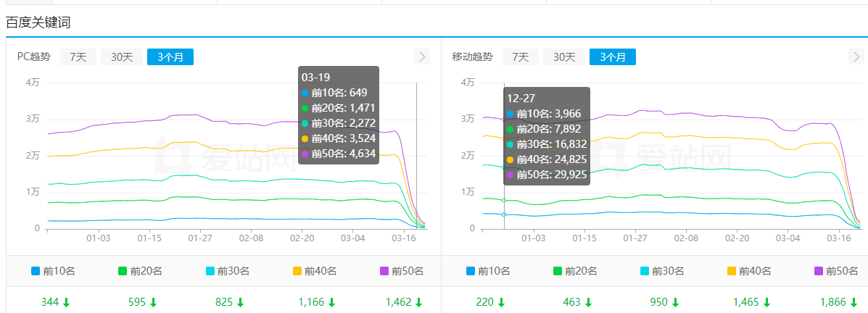
Task: Click mobile value 1,465 under 前40名
Action: (x=747, y=302)
